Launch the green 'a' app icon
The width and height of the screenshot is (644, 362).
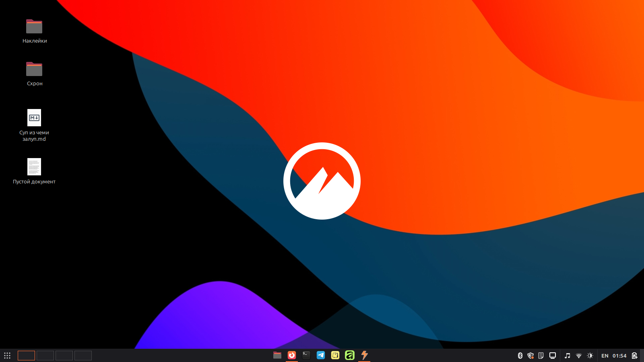[x=350, y=355]
